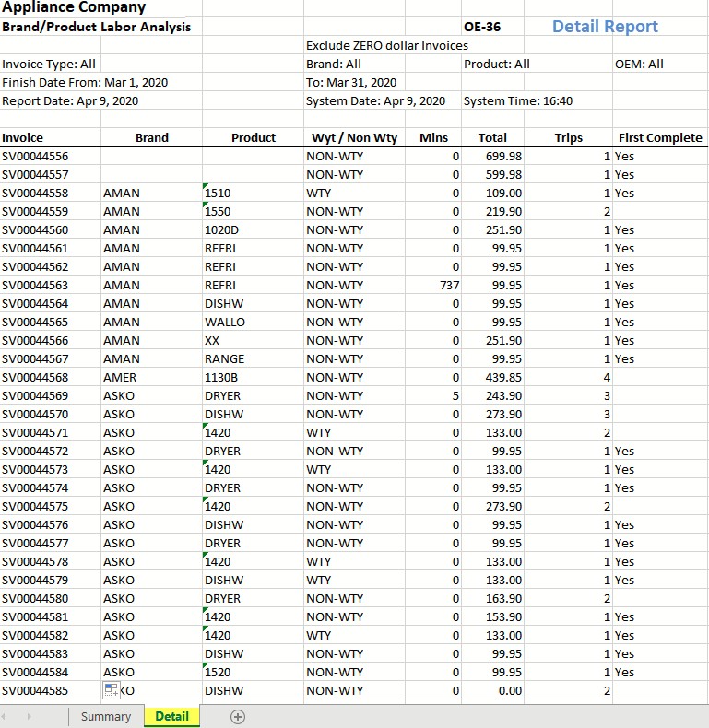Select the Exclude ZERO dollar Invoices cell
The image size is (709, 728).
(x=387, y=45)
